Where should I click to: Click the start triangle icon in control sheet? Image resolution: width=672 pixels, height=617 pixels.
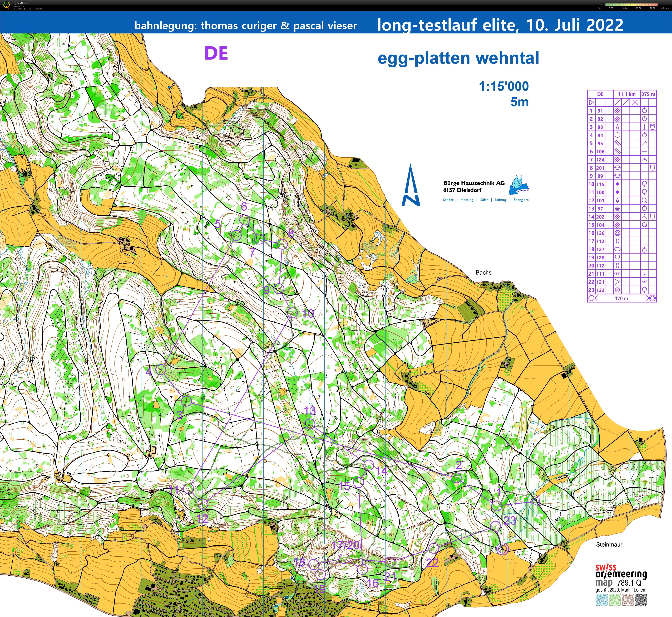coord(591,103)
